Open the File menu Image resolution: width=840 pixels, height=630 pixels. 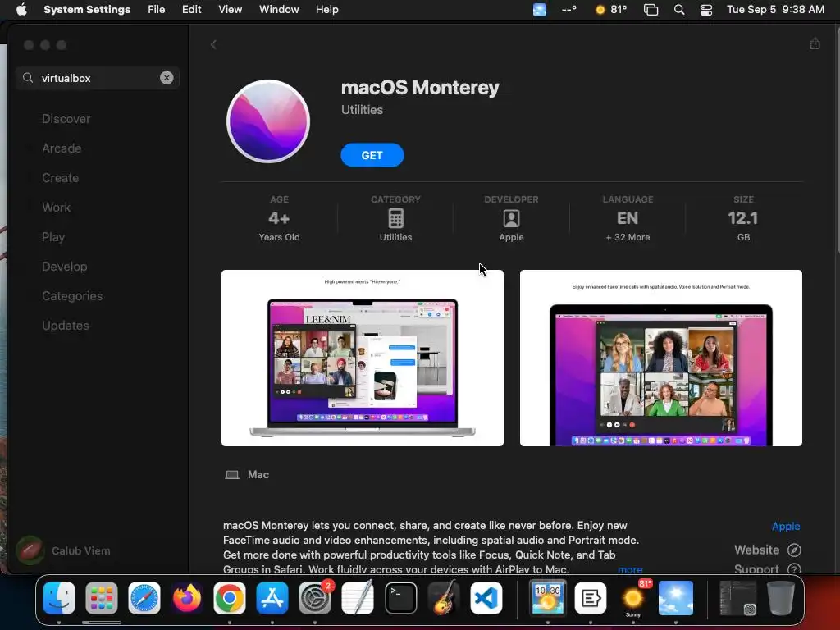click(x=157, y=10)
